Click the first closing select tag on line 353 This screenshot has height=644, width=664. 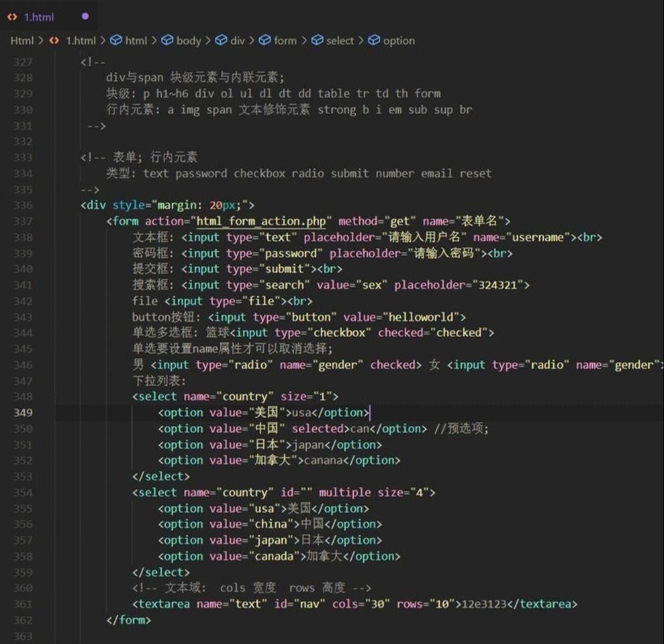tap(161, 477)
